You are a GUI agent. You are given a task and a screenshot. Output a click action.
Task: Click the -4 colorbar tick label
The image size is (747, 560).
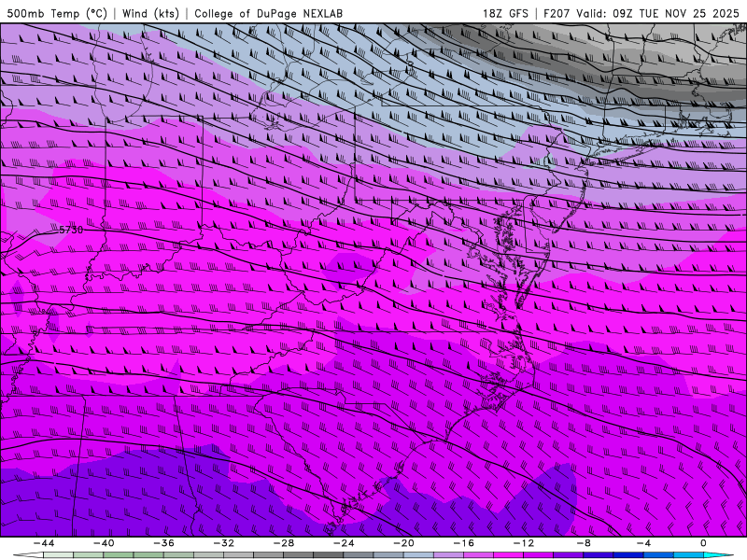[643, 543]
